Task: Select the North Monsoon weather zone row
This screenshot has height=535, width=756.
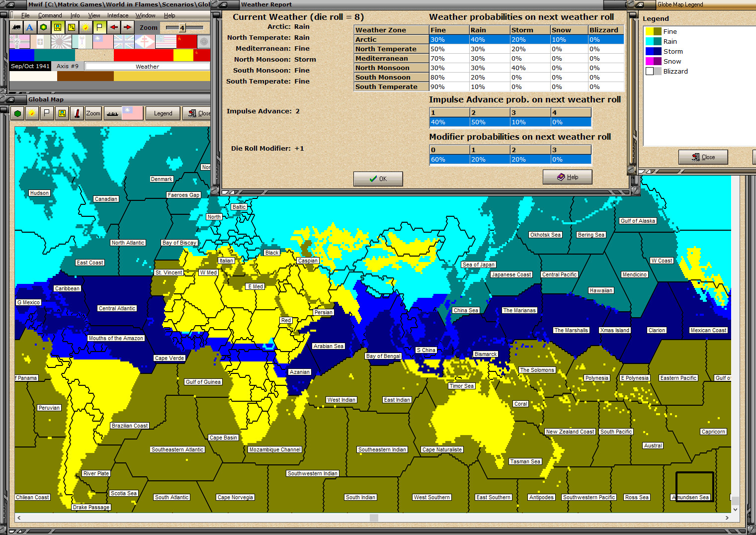Action: (489, 68)
